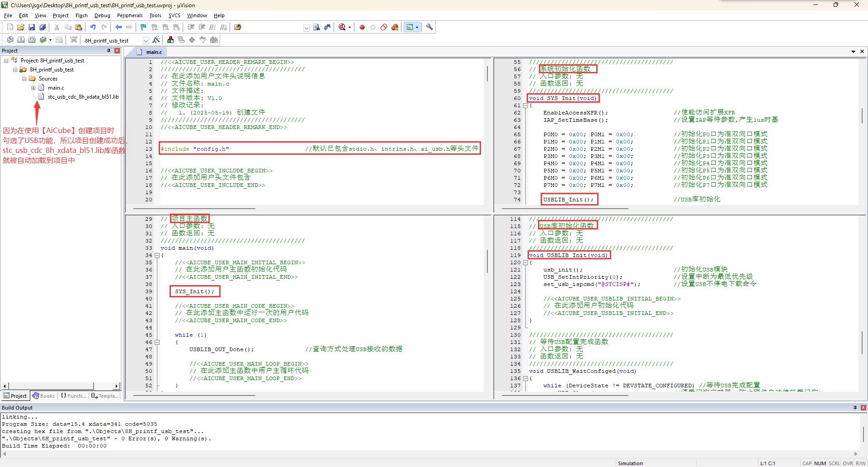This screenshot has width=868, height=467.
Task: Switch to the Functions panel tab
Action: (73, 396)
